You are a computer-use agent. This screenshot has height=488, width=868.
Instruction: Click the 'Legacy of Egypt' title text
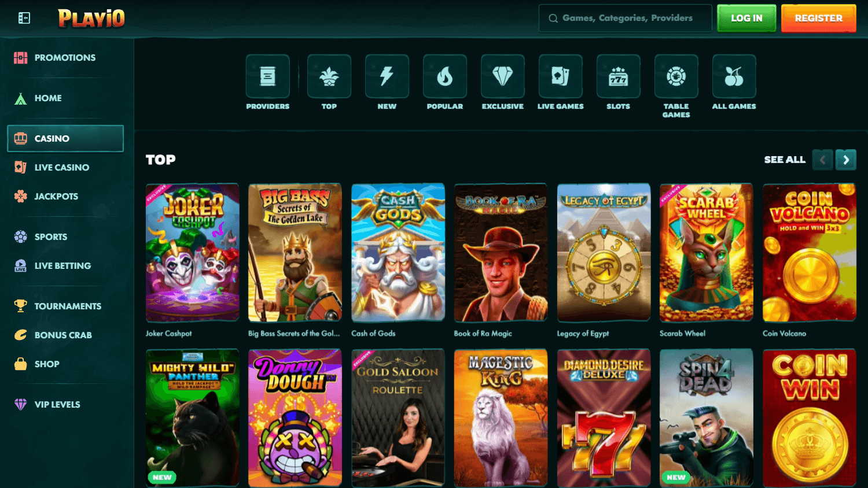[583, 334]
